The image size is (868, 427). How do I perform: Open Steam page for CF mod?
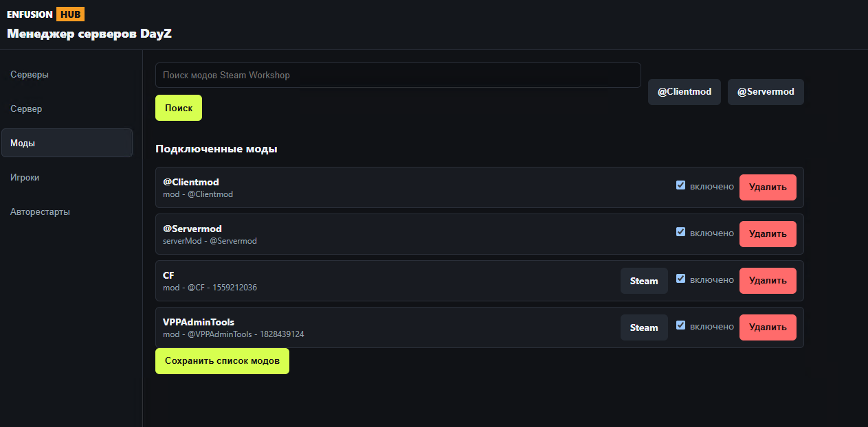pos(644,281)
